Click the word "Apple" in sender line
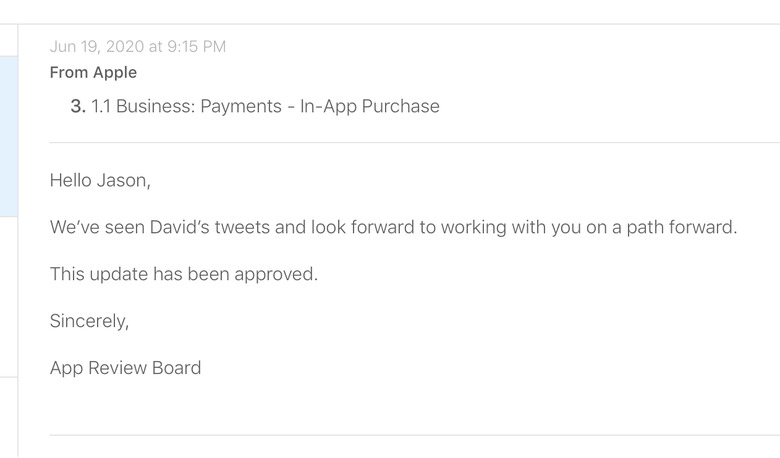 [115, 72]
